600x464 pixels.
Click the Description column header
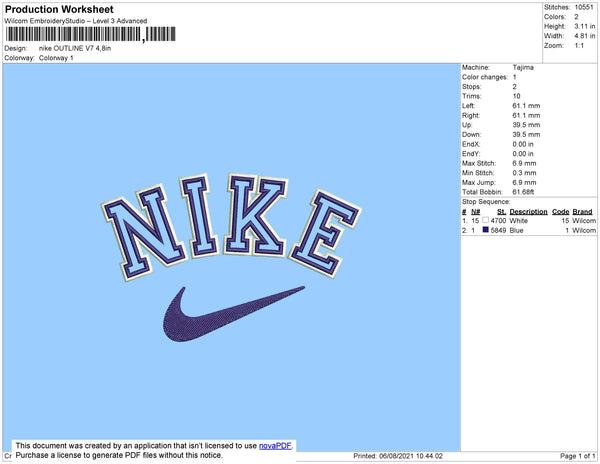(528, 212)
